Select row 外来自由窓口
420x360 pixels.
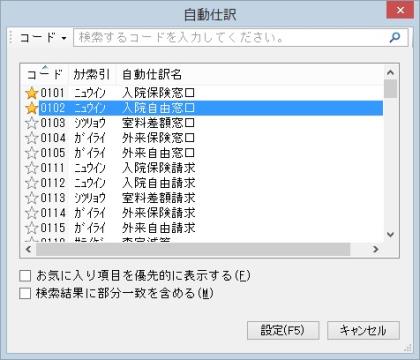click(204, 153)
